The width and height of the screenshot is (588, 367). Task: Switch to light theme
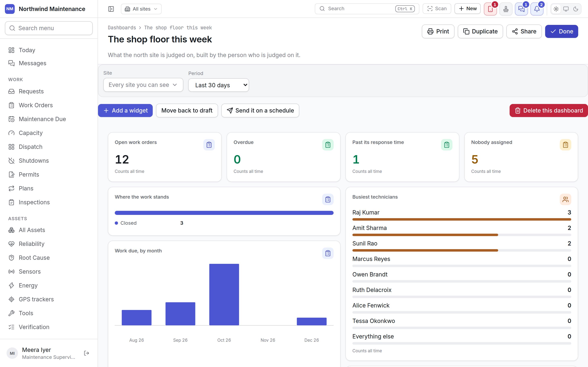tap(556, 9)
